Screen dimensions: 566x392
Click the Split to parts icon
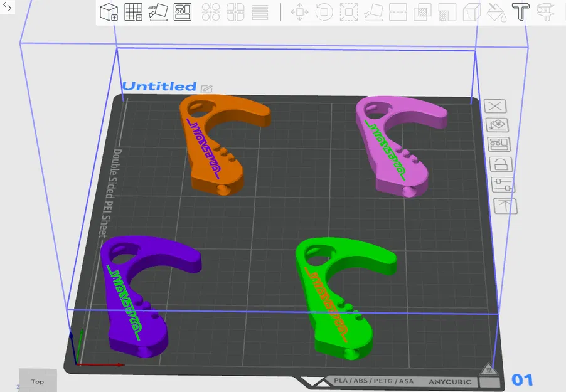(235, 12)
